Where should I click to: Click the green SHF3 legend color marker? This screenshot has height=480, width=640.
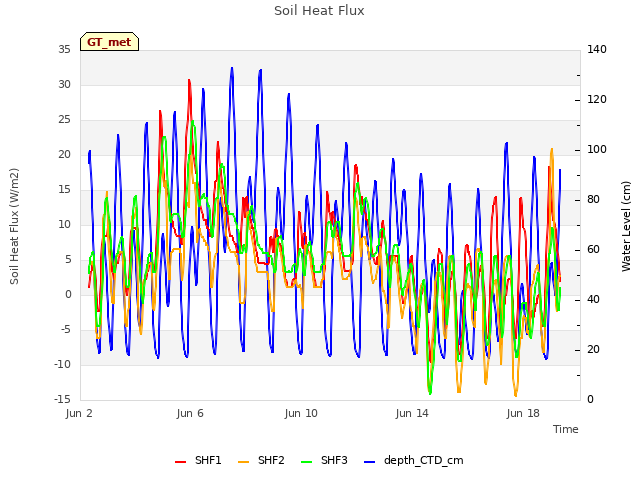[306, 462]
